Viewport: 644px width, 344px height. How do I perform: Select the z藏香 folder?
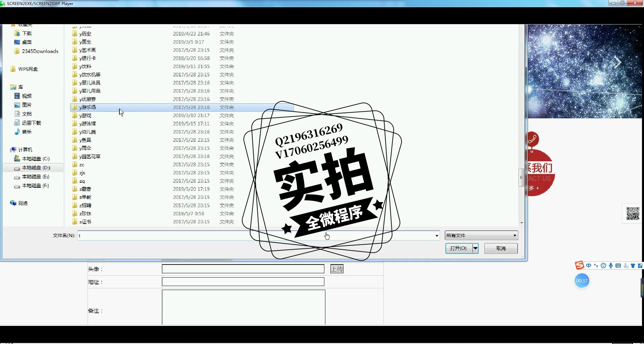(85, 189)
